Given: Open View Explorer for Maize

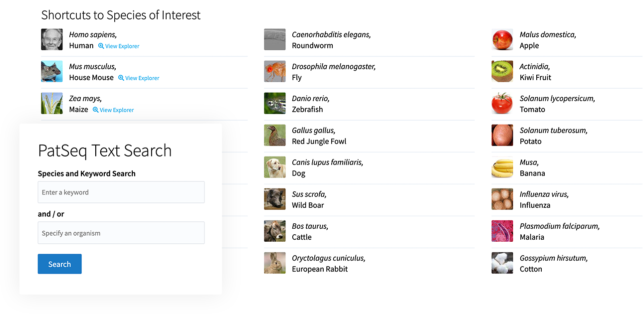Looking at the screenshot, I should (x=113, y=110).
